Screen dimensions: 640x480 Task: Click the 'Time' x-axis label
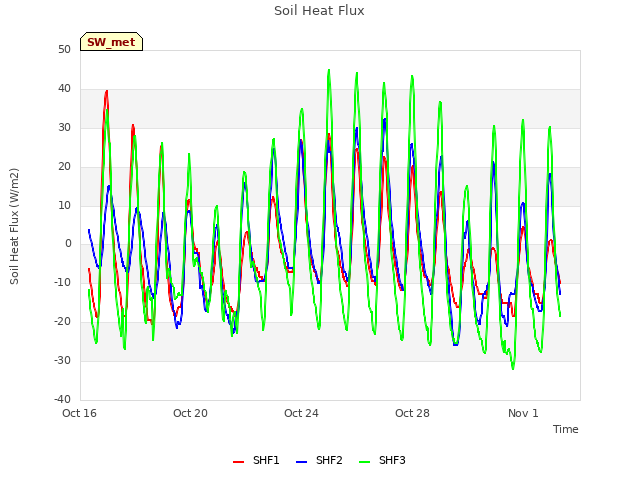[x=566, y=429]
